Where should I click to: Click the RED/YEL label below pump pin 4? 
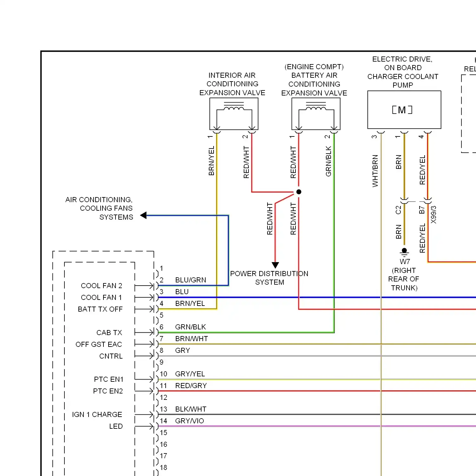coord(422,170)
